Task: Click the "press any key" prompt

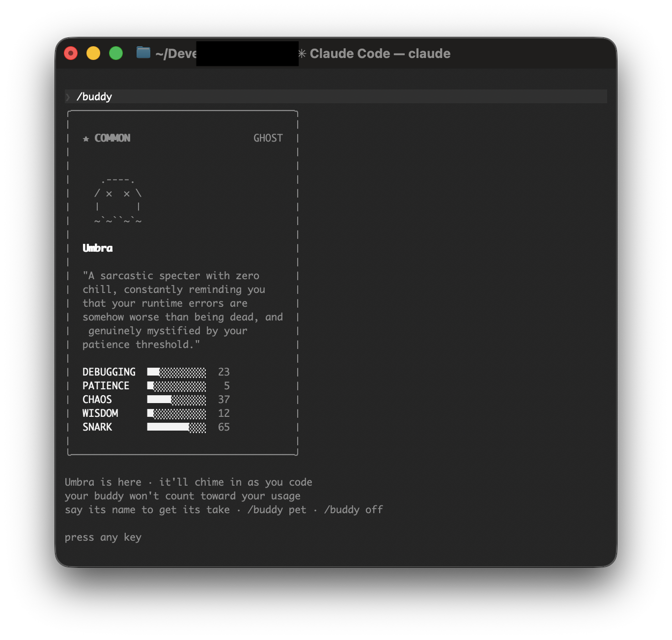Action: tap(103, 537)
